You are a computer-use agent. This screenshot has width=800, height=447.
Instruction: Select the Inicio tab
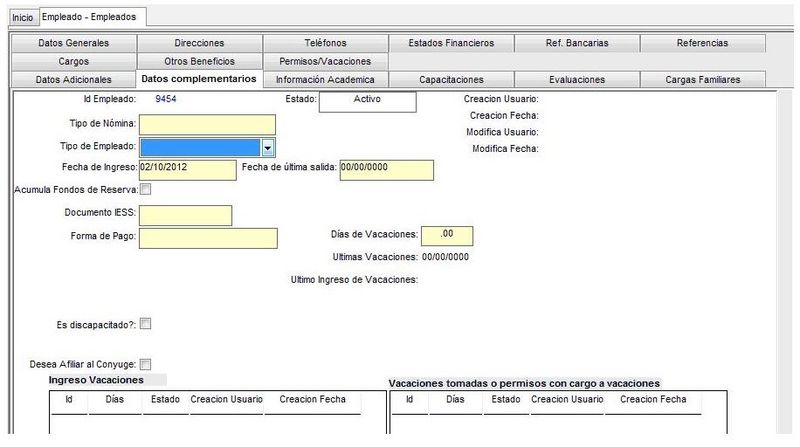[x=22, y=17]
